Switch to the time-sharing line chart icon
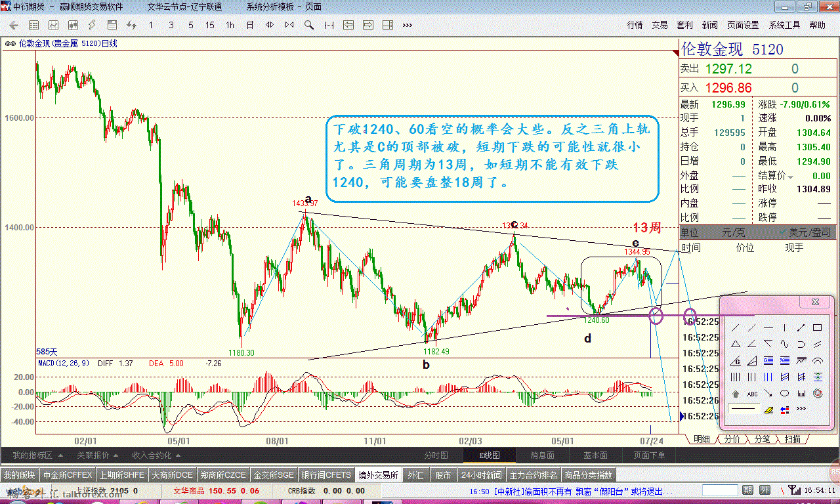 pos(53,25)
